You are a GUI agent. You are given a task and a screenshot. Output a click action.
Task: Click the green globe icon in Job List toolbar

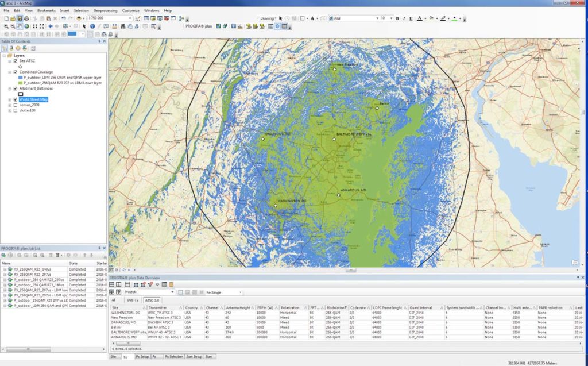click(x=4, y=255)
